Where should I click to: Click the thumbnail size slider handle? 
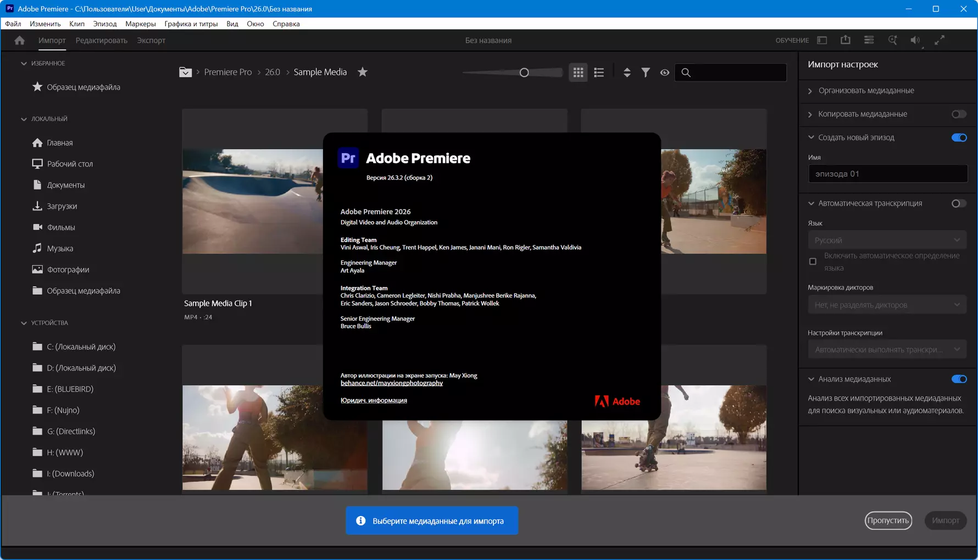(x=524, y=72)
